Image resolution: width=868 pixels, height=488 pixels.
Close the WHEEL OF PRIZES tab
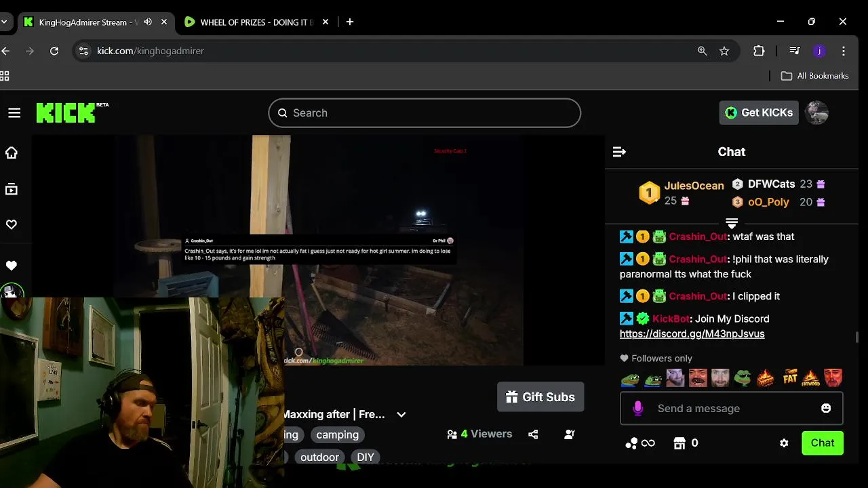pos(325,22)
